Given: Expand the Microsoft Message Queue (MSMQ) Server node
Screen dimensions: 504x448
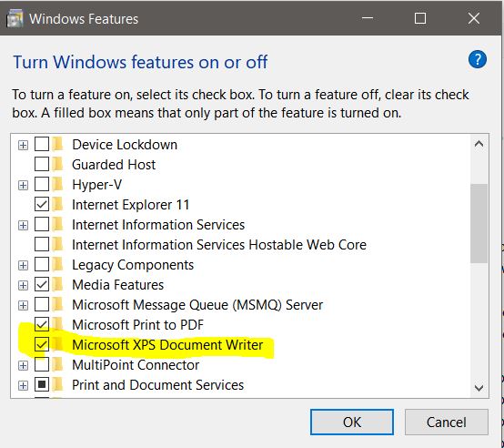Looking at the screenshot, I should (x=23, y=305).
